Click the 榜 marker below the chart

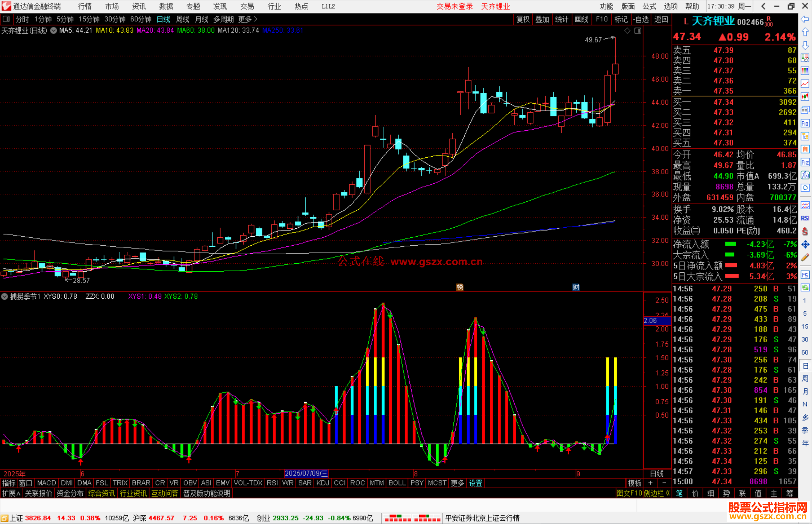[460, 287]
